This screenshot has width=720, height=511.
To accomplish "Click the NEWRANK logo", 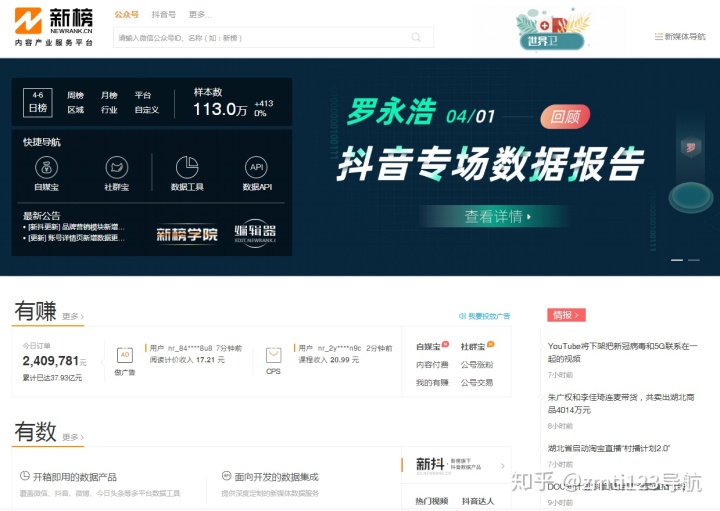I will tap(54, 27).
